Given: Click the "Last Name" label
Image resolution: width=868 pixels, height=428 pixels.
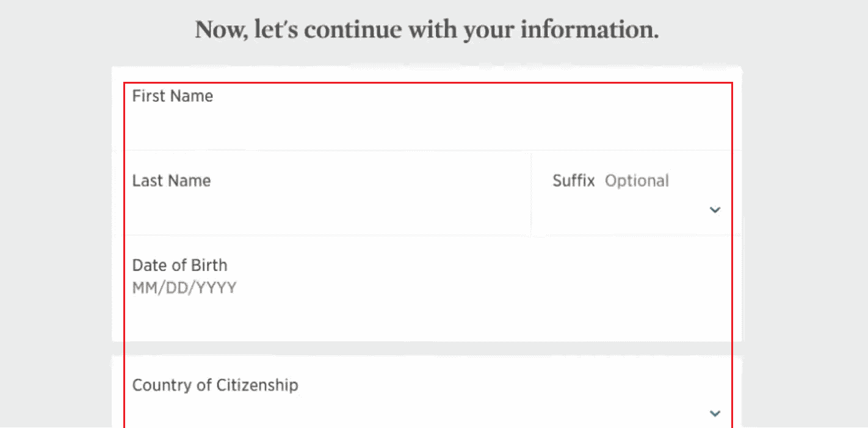Looking at the screenshot, I should [172, 181].
